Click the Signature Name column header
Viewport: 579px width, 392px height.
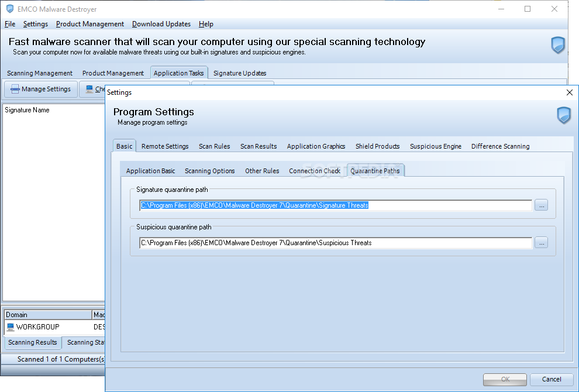pos(27,110)
